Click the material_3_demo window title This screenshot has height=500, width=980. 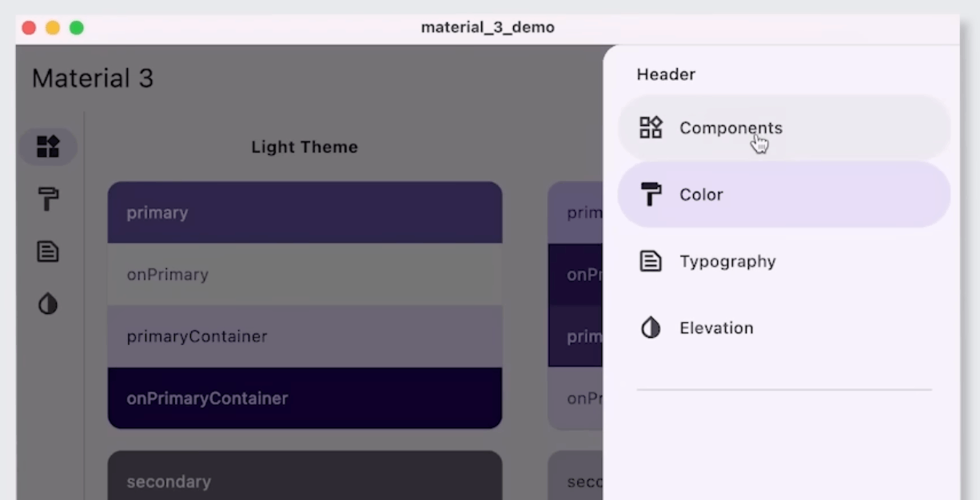click(x=488, y=27)
